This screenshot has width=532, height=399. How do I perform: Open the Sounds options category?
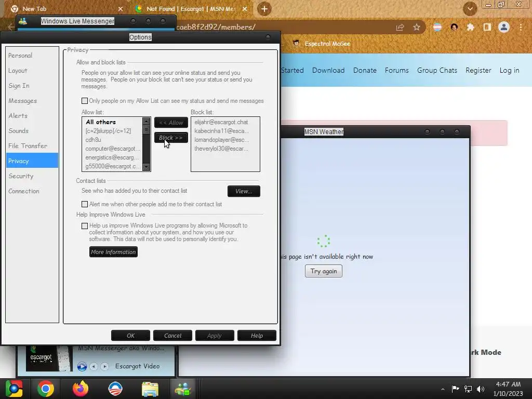point(32,130)
